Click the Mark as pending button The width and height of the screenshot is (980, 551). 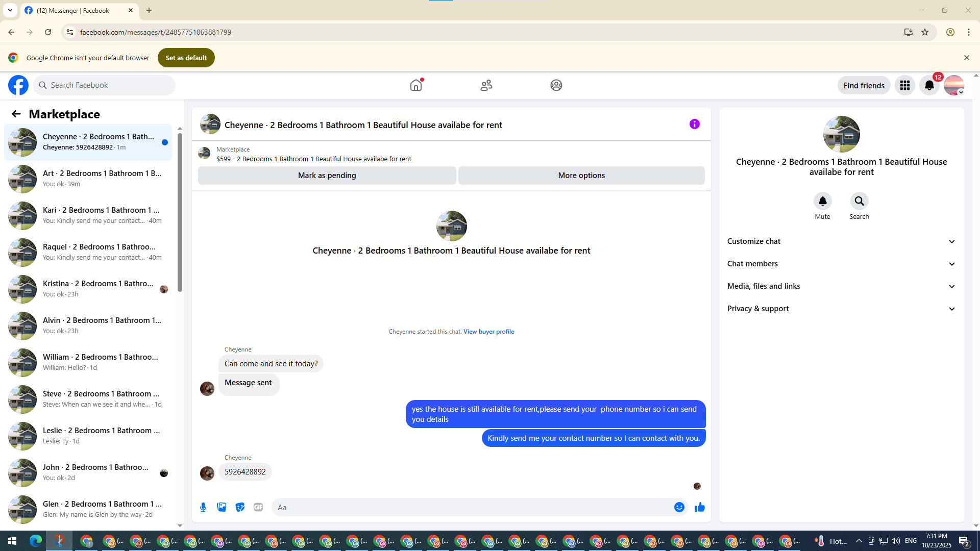click(x=327, y=176)
